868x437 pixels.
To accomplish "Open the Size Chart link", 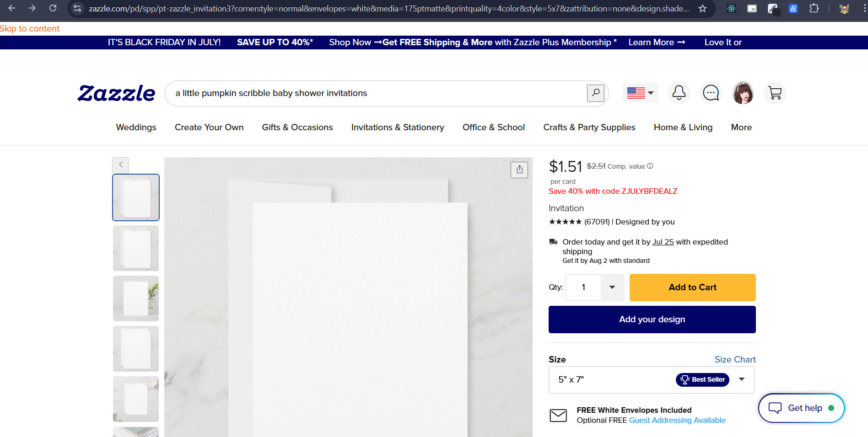I will [x=735, y=360].
